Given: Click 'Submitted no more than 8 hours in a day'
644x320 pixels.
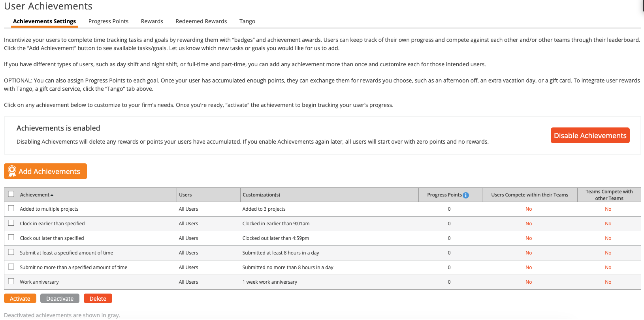Looking at the screenshot, I should [x=288, y=268].
